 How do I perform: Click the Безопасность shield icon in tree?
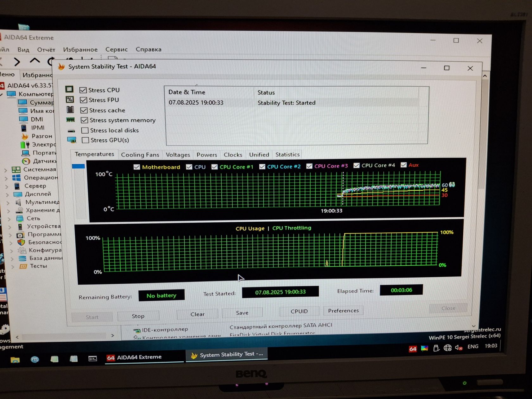[21, 242]
